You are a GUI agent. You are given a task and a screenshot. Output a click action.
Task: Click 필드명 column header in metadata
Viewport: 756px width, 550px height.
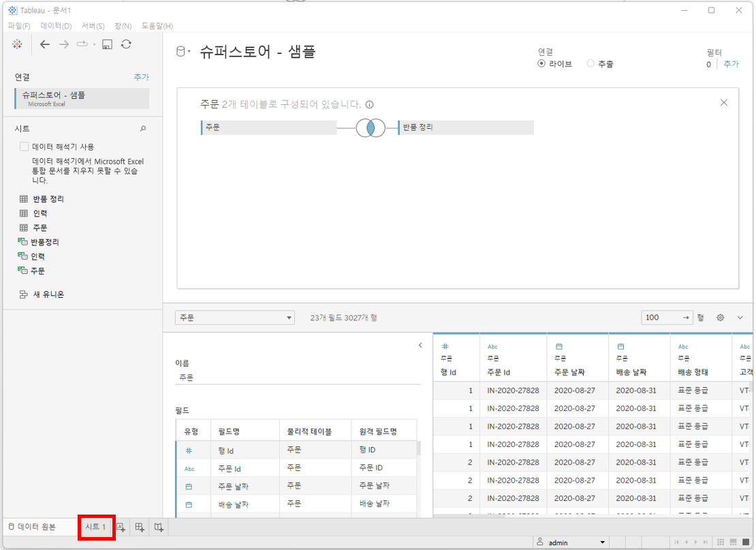229,431
